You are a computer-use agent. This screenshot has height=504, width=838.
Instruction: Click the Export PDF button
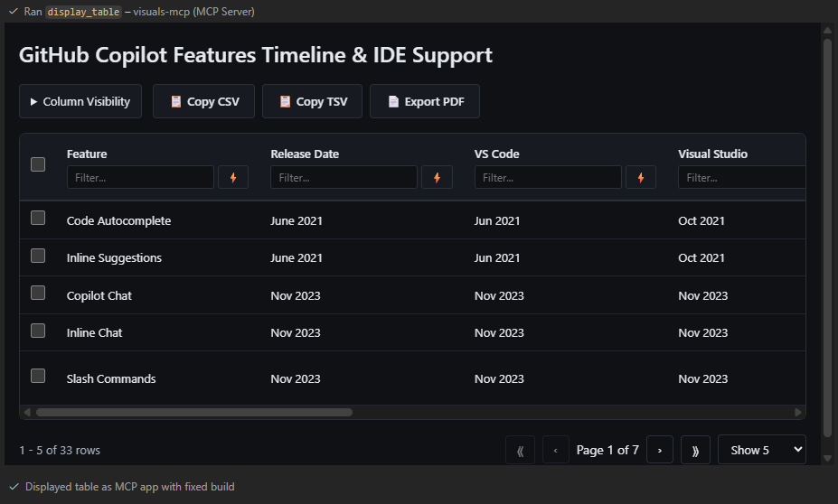pos(425,101)
